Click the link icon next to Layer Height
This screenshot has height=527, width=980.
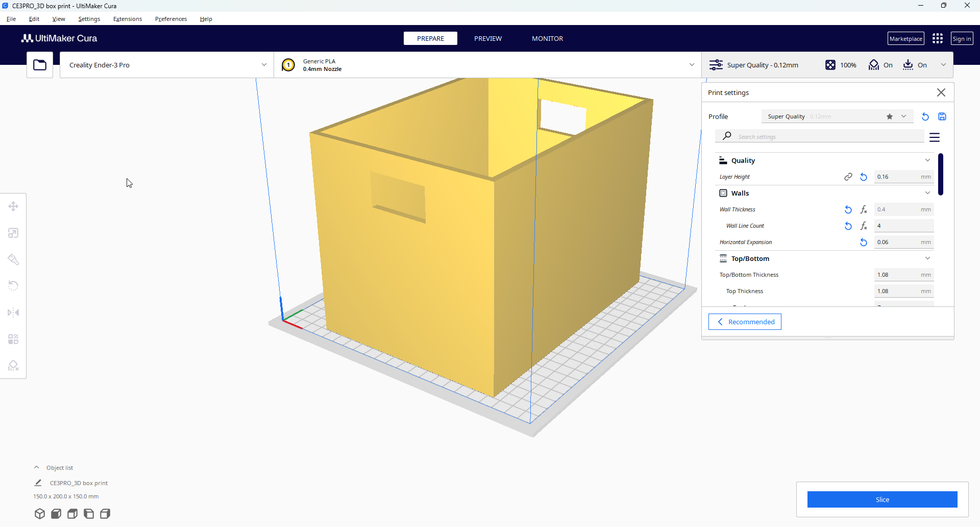coord(848,177)
